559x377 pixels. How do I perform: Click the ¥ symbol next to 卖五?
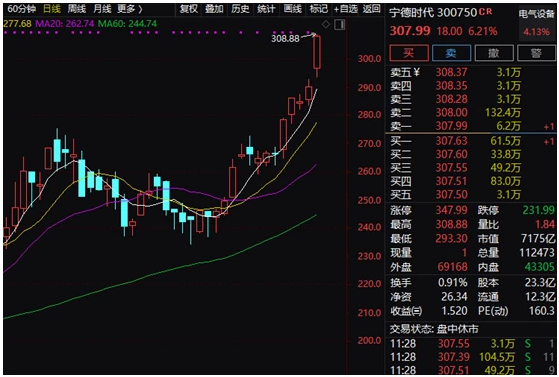[x=416, y=72]
